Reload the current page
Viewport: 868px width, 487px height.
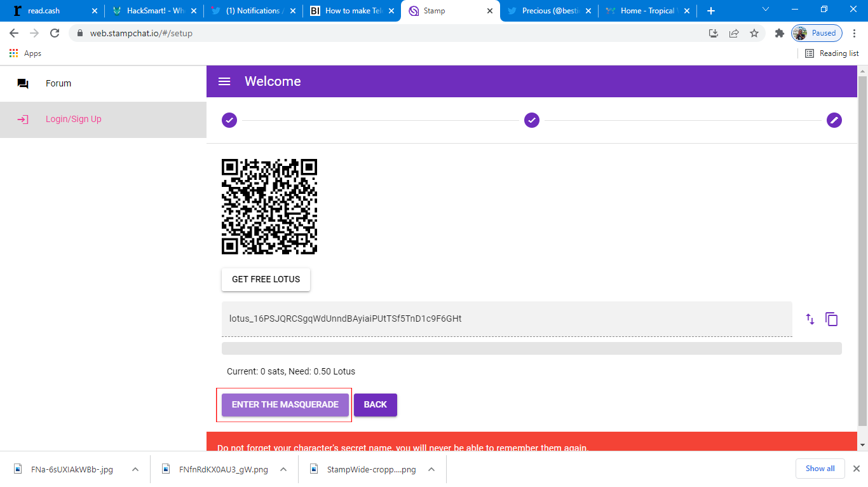click(x=55, y=33)
